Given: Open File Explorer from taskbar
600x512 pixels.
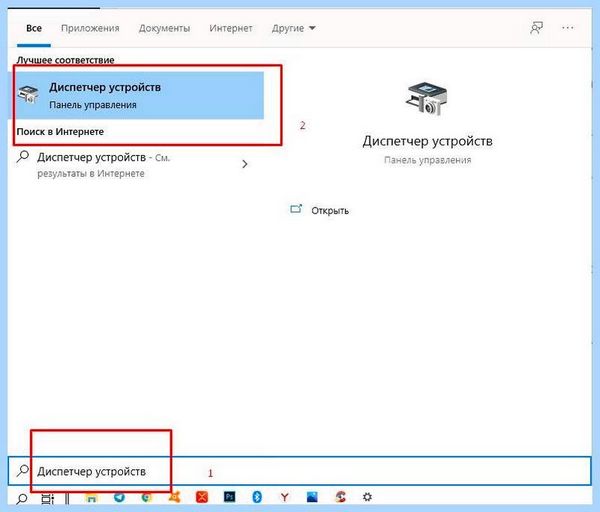Looking at the screenshot, I should (x=91, y=498).
